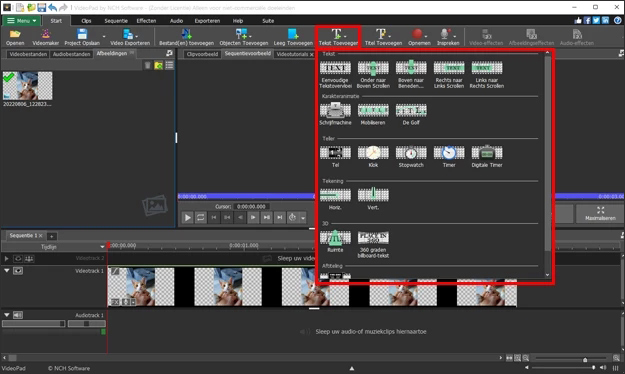Screen dimensions: 625x374
Task: Insert the Digitale Timer counter
Action: click(487, 156)
